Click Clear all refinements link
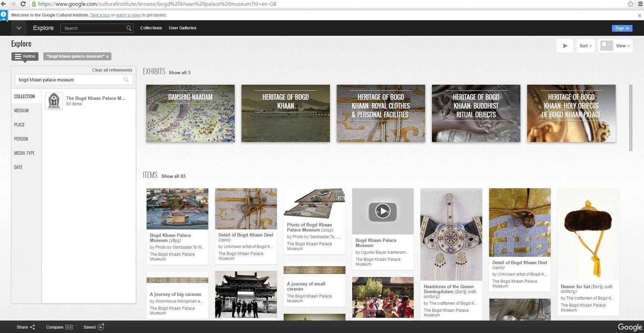Image resolution: width=644 pixels, height=333 pixels. click(112, 70)
